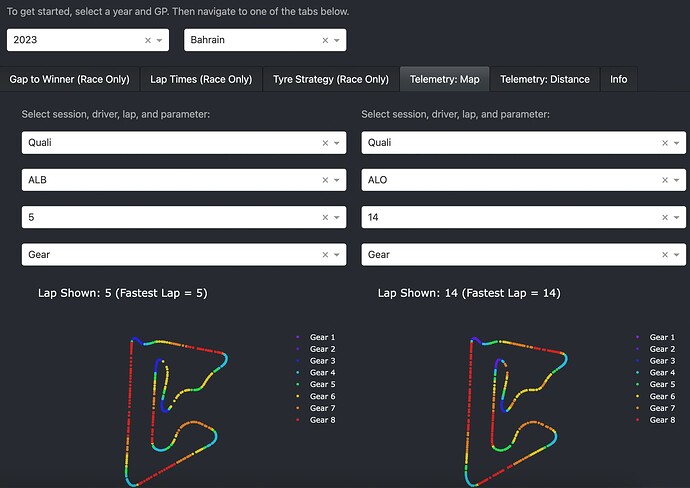This screenshot has width=690, height=488.
Task: Clear left Quali session selection
Action: (325, 143)
